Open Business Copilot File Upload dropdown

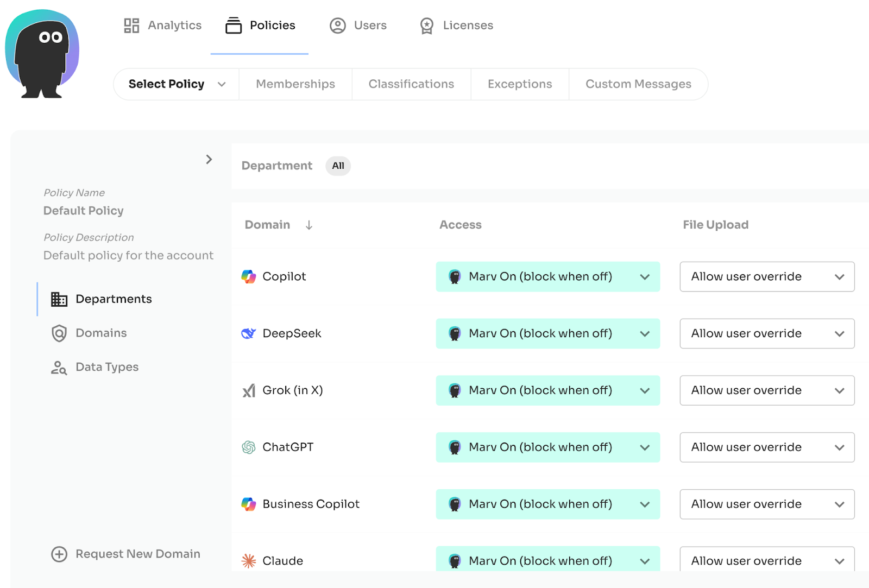[x=767, y=504]
